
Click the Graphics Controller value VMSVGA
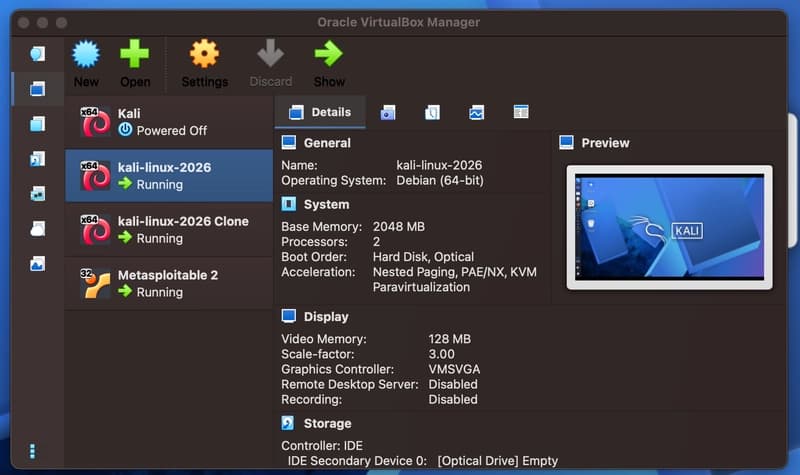click(x=454, y=369)
